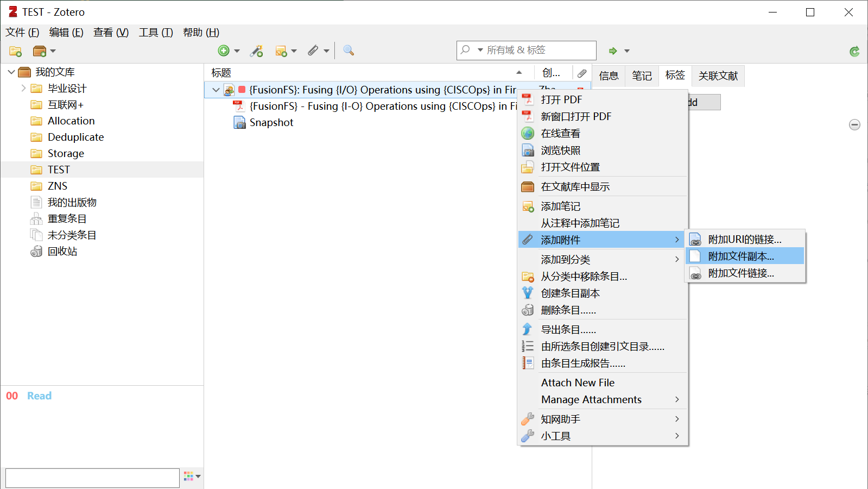Click the Add Attachment paperclip toolbar icon
This screenshot has height=489, width=868.
313,51
